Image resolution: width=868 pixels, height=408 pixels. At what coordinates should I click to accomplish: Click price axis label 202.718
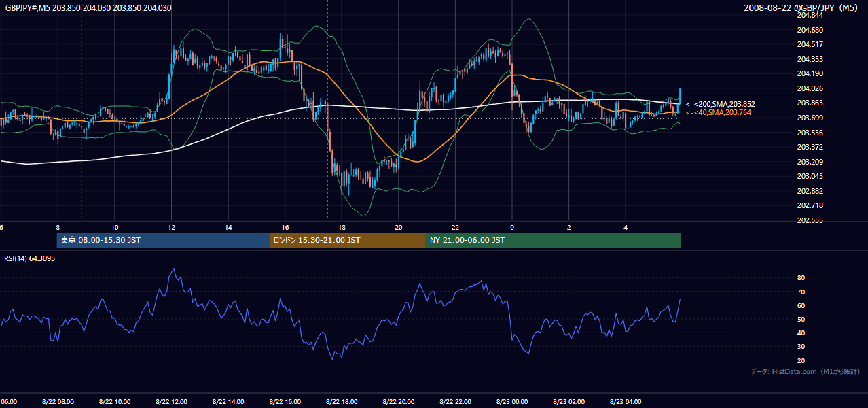(x=810, y=205)
